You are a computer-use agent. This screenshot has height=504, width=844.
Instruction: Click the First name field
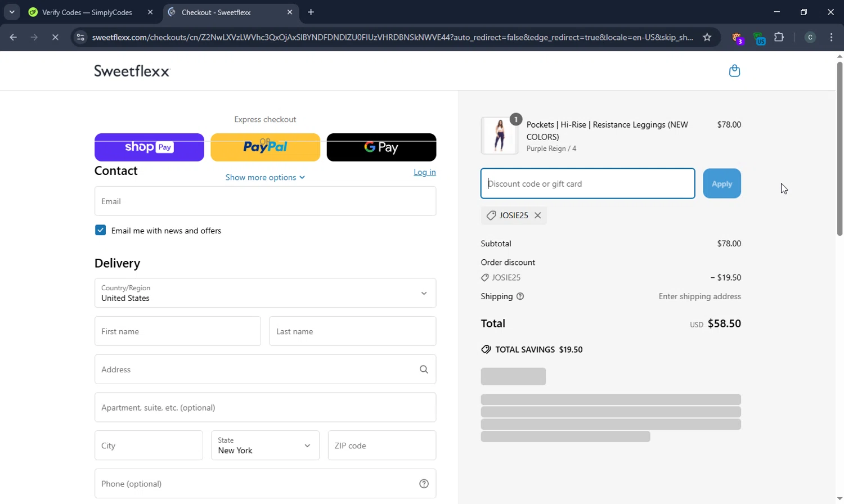tap(177, 331)
